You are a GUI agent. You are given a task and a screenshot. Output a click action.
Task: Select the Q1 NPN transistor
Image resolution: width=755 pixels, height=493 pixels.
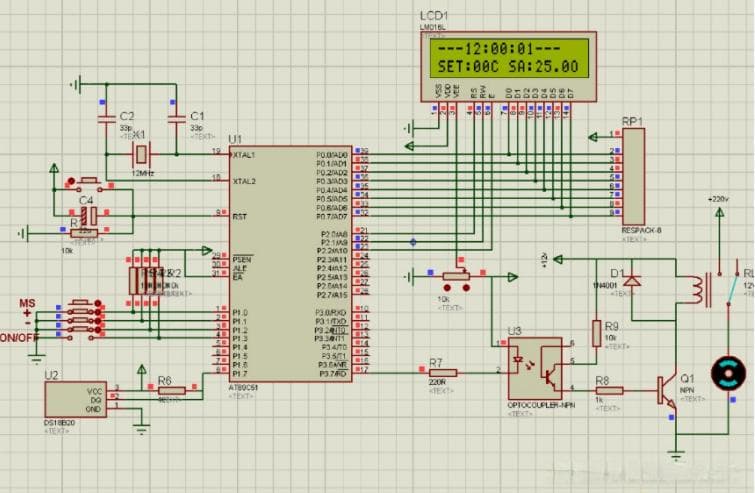point(667,390)
